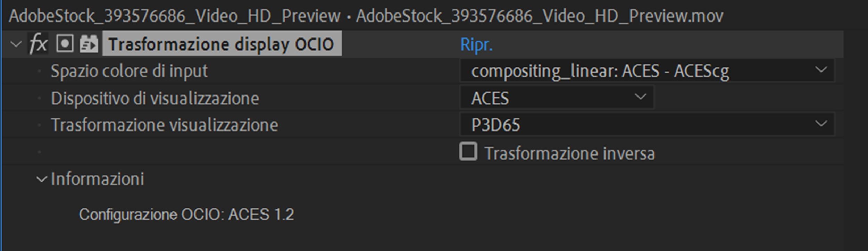Click the Dispositivo di visualizzazione label
868x251 pixels.
(155, 98)
